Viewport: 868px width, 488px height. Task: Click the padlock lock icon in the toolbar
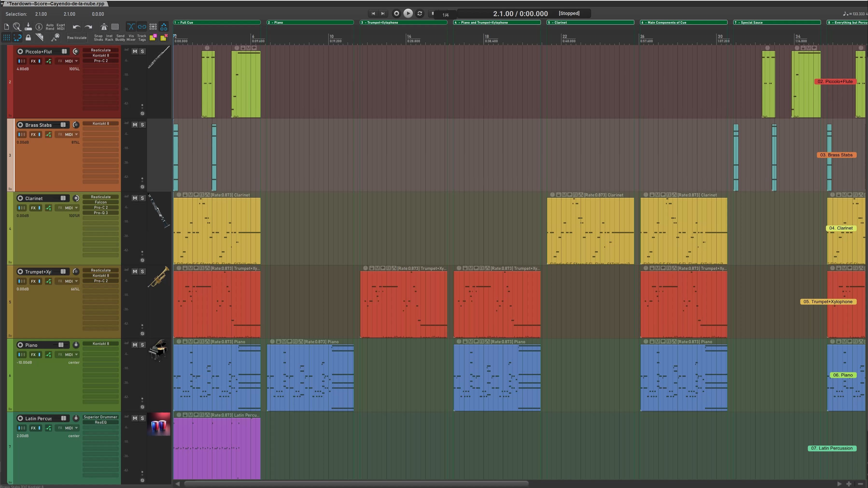[x=28, y=37]
